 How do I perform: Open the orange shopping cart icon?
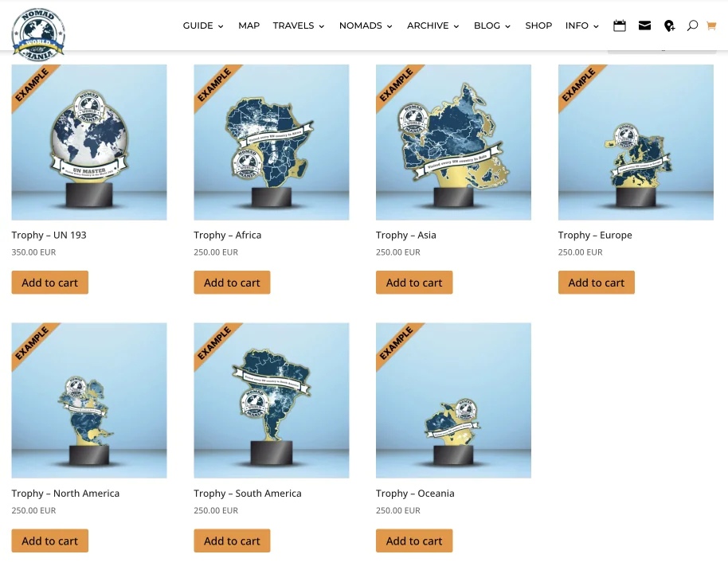(711, 26)
